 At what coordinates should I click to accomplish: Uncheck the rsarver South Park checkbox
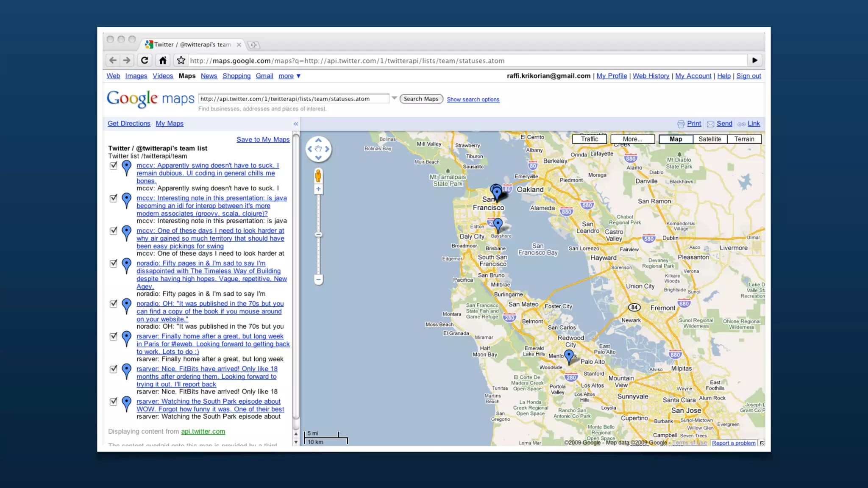pyautogui.click(x=113, y=402)
